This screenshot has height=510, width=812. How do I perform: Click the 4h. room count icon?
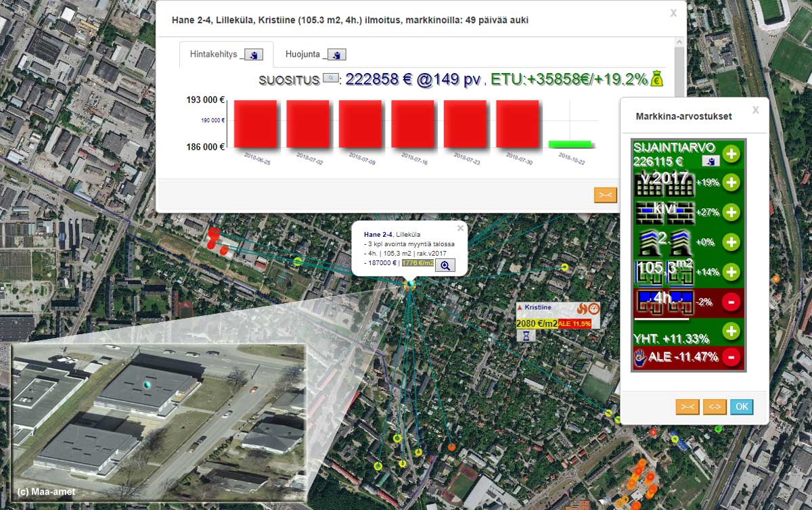tap(664, 303)
